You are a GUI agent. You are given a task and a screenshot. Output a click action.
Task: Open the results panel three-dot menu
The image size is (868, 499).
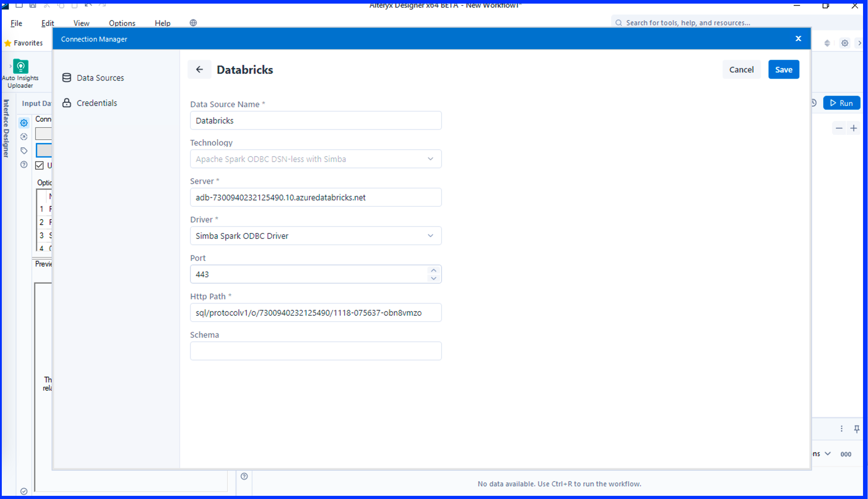(841, 429)
